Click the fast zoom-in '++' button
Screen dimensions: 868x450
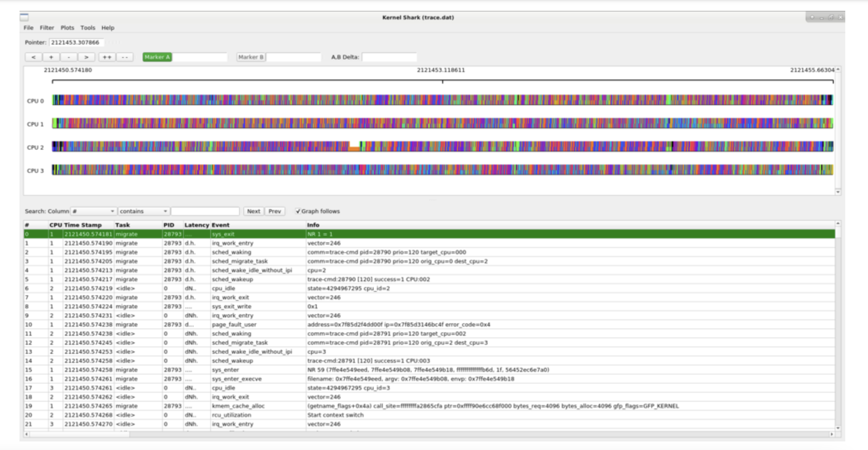pos(107,57)
